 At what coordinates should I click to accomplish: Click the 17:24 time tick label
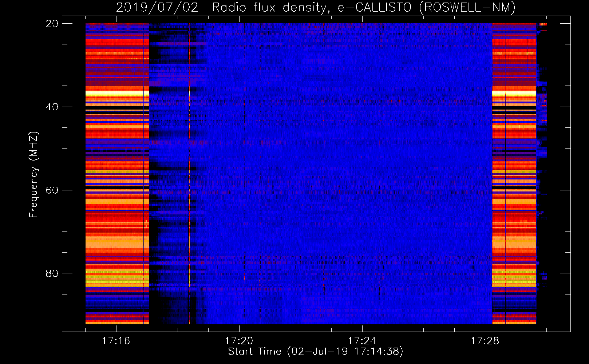pyautogui.click(x=362, y=341)
